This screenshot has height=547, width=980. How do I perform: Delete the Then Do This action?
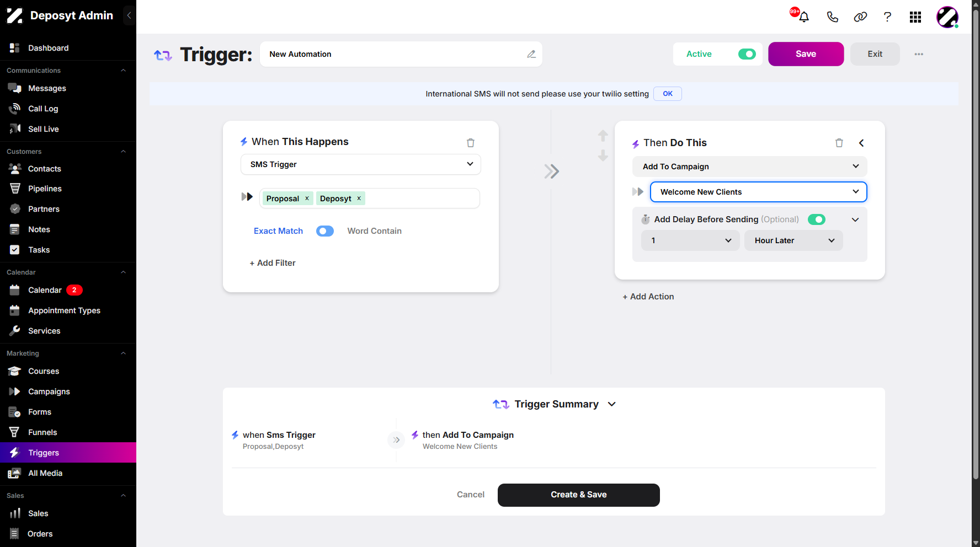pyautogui.click(x=839, y=143)
